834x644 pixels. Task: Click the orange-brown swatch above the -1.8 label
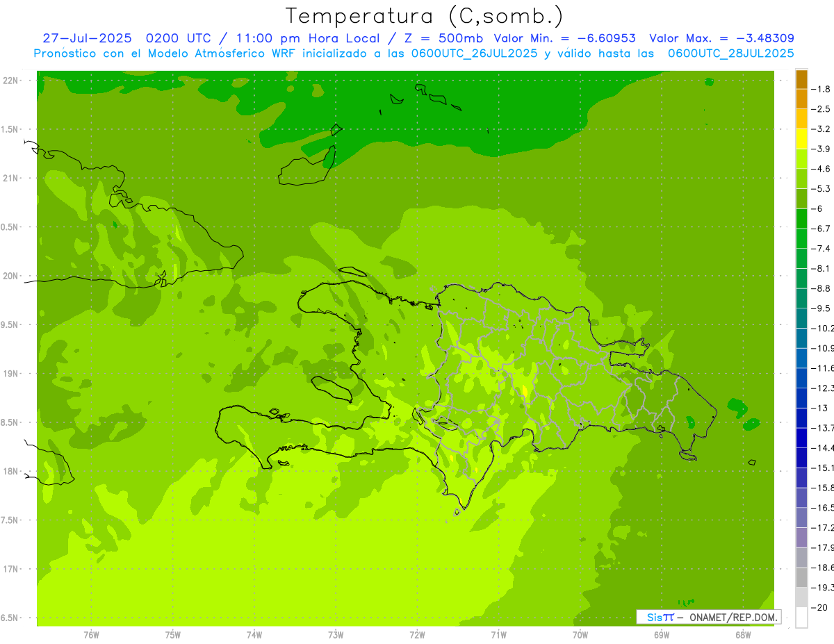801,79
